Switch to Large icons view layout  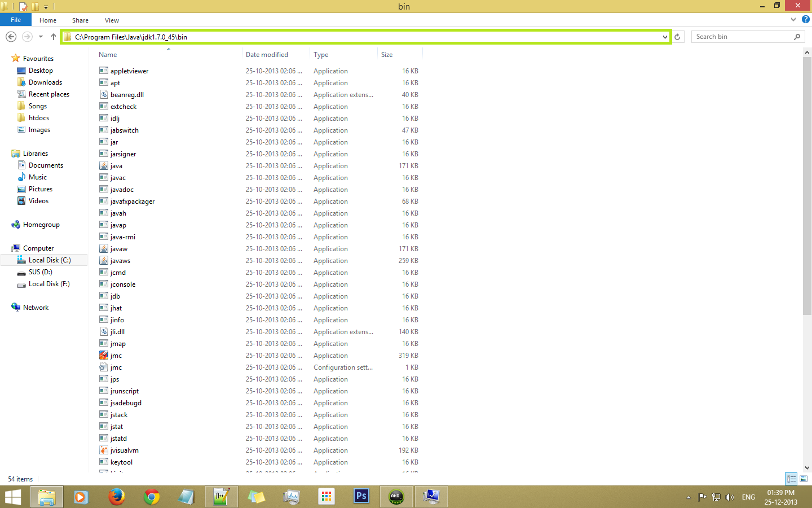click(804, 479)
